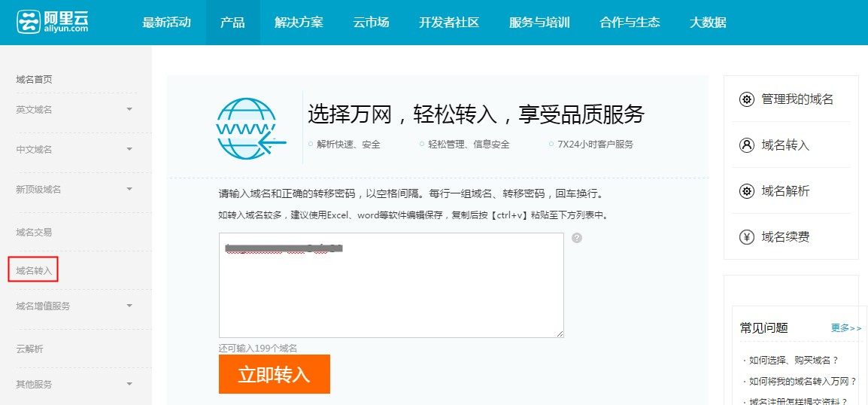
Task: Click the help question mark icon
Action: coord(577,238)
